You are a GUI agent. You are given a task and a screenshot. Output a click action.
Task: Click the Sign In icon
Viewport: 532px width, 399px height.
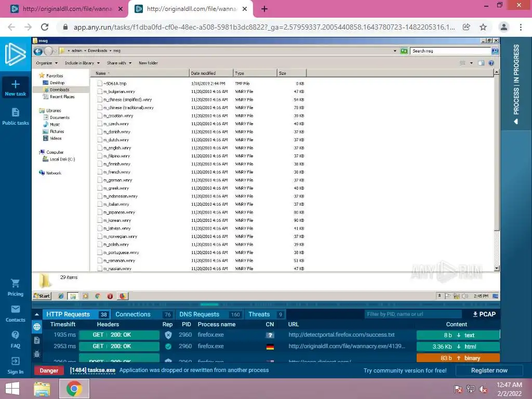[15, 361]
